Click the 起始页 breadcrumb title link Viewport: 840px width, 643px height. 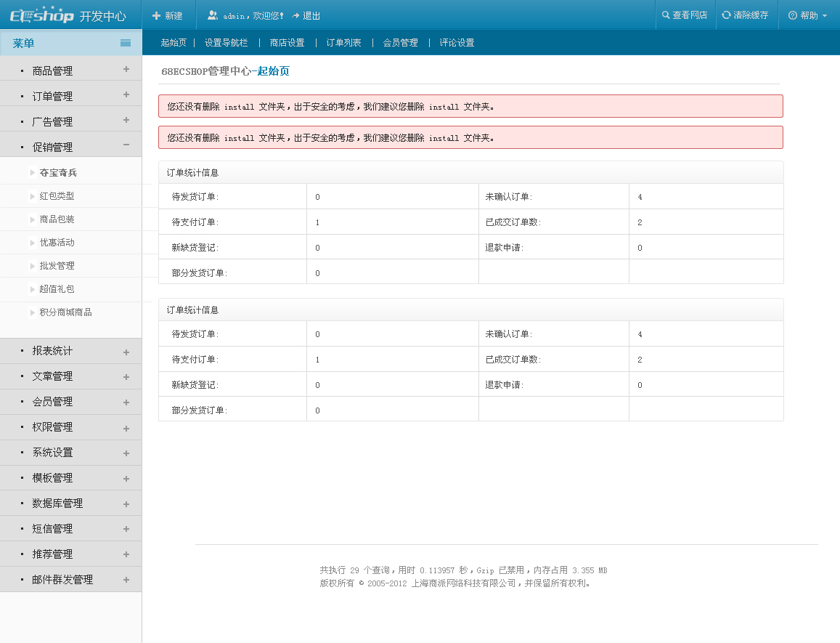(274, 71)
